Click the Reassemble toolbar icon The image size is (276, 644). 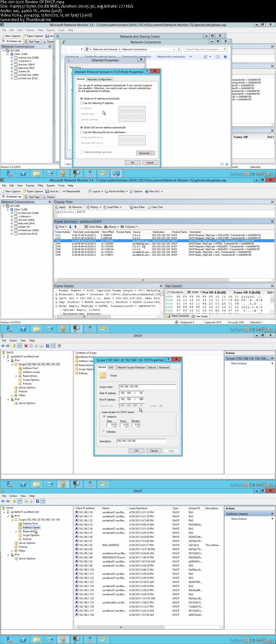pos(64,191)
